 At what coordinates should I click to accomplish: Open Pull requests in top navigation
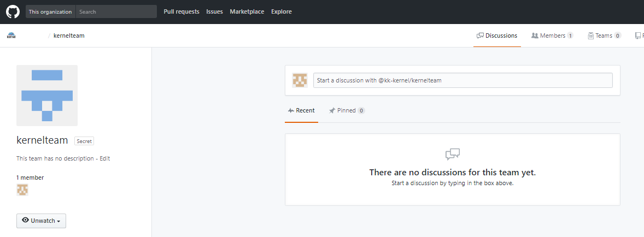point(182,11)
